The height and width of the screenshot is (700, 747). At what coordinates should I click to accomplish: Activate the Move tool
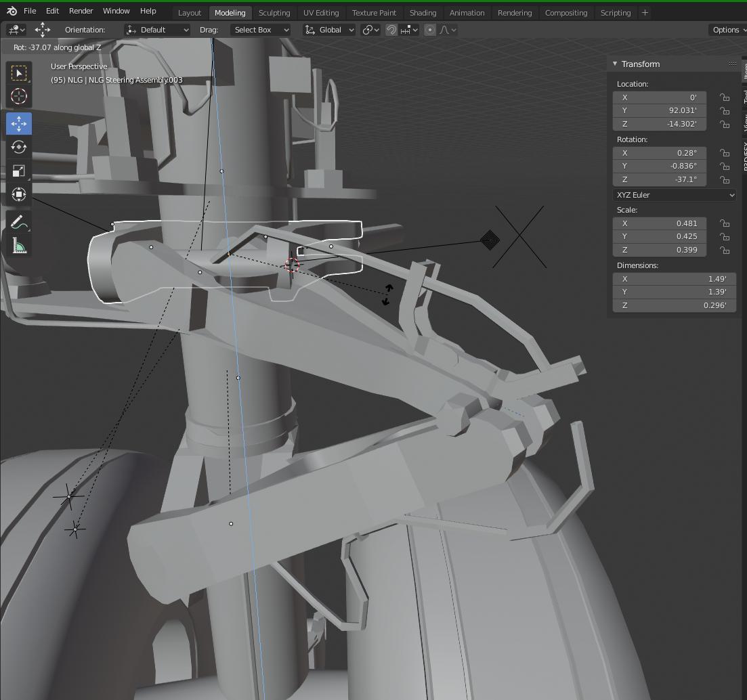[x=19, y=123]
